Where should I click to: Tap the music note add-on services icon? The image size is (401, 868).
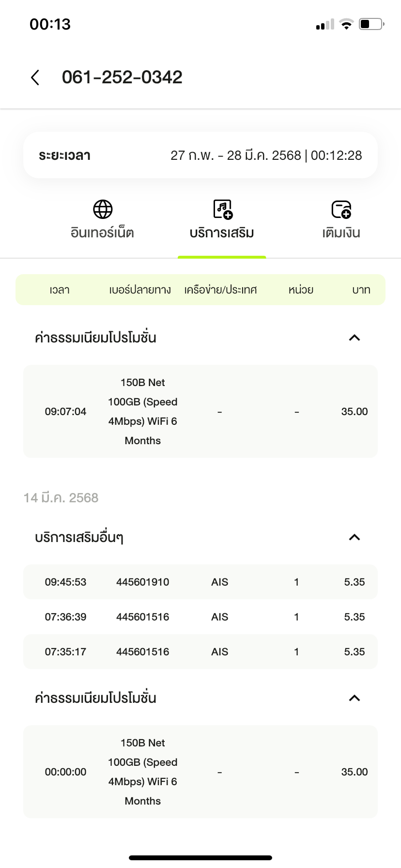tap(223, 209)
